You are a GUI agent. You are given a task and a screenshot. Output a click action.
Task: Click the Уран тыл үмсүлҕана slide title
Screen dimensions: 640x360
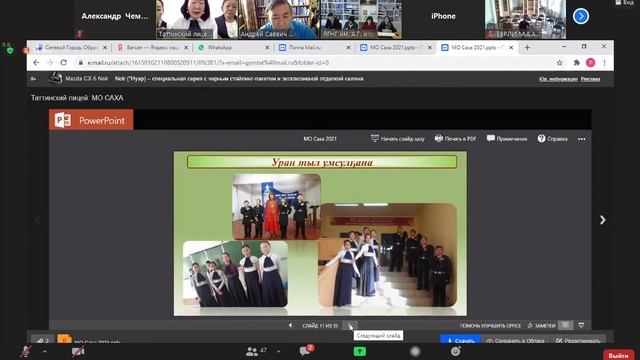tap(322, 162)
